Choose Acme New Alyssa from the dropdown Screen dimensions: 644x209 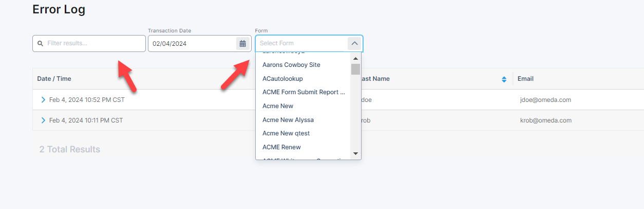[x=288, y=120]
